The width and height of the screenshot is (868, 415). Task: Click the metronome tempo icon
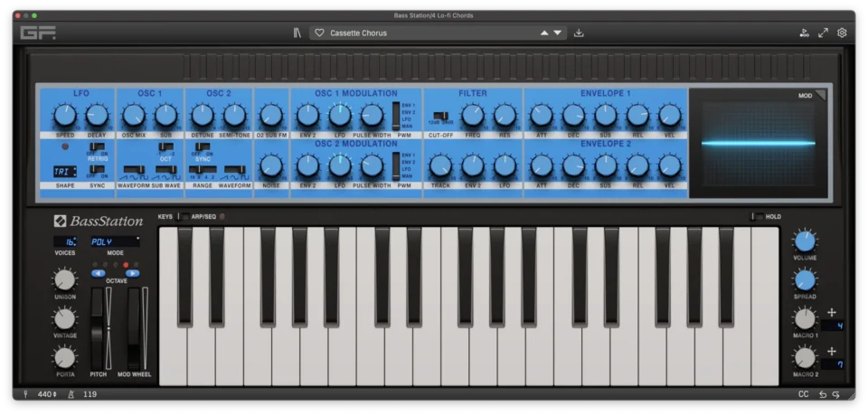[x=71, y=394]
